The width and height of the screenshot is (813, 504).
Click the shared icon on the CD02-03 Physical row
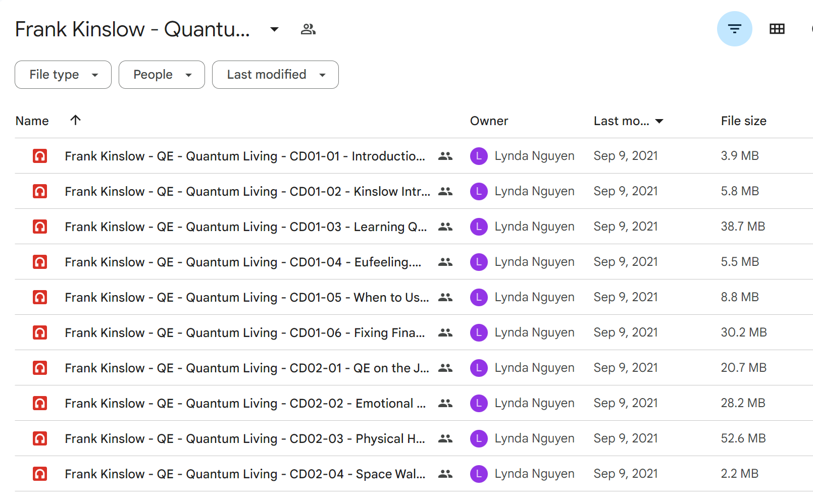pos(445,438)
